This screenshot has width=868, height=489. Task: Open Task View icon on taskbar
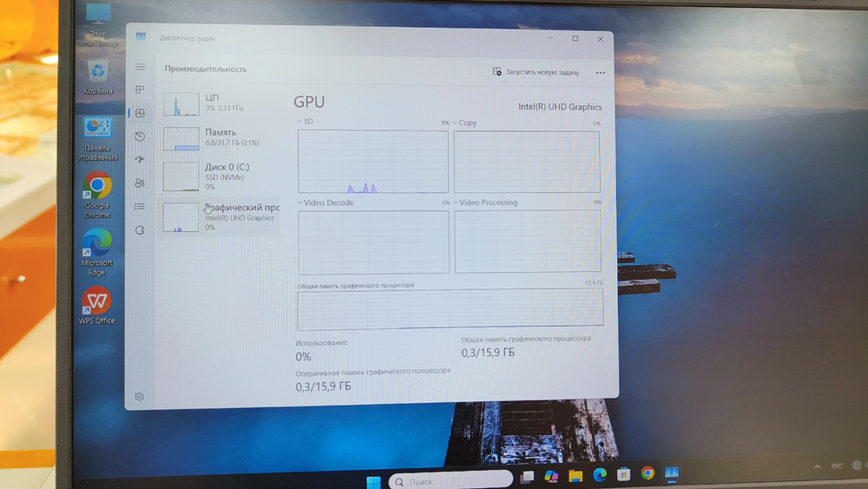[x=527, y=476]
